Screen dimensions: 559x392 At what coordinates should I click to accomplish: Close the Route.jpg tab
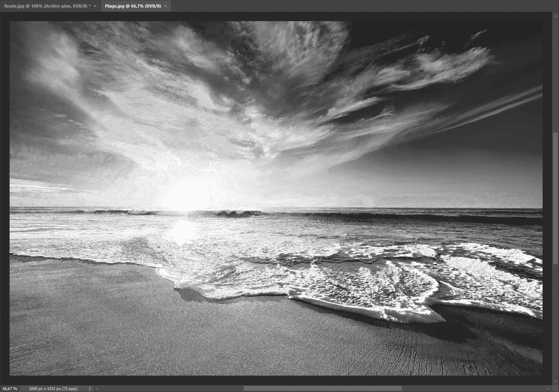(95, 6)
